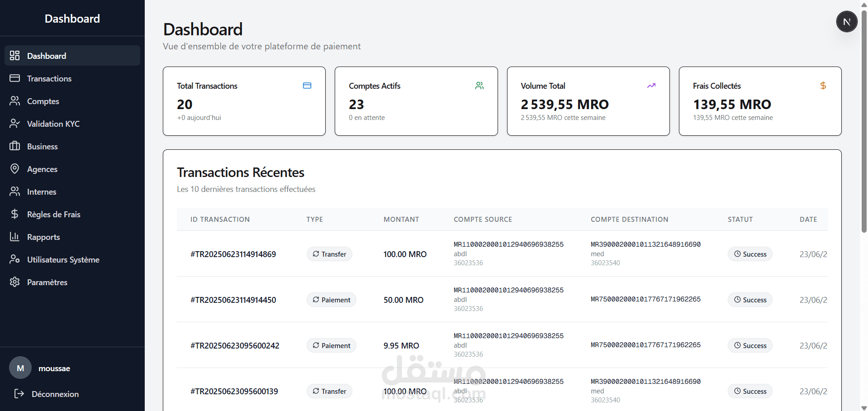
Task: Open Validation KYC in the sidebar
Action: tap(72, 123)
